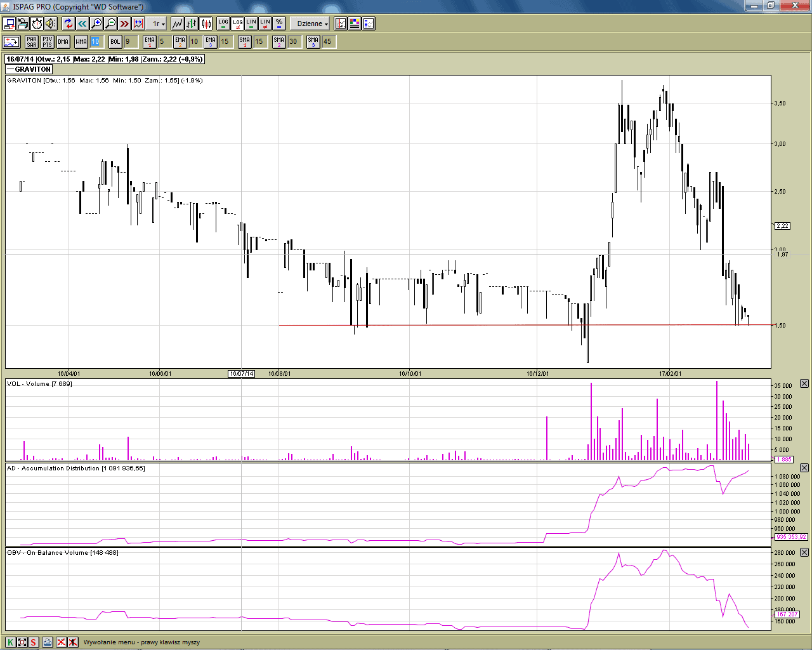Click the zoom out magnifier icon
The width and height of the screenshot is (812, 650).
coord(110,23)
